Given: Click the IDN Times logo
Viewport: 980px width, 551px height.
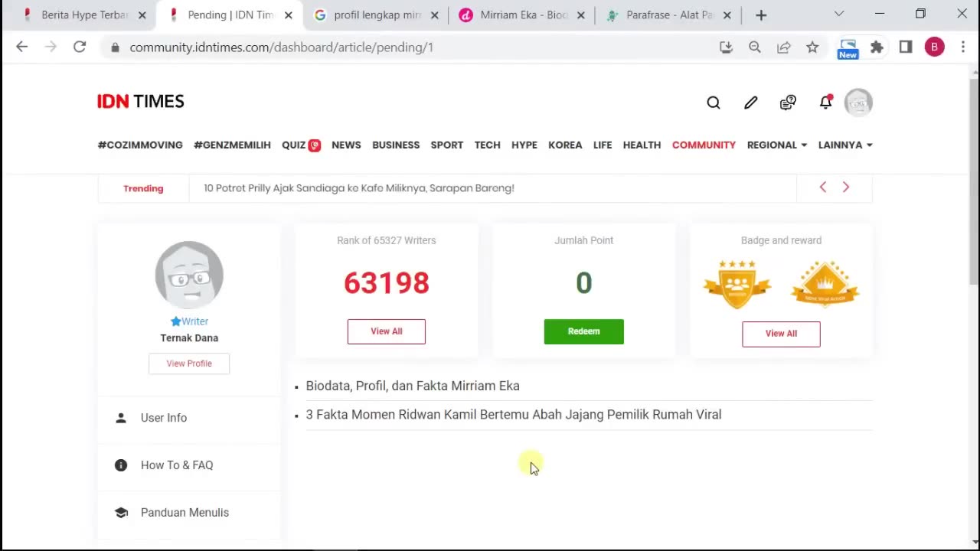Looking at the screenshot, I should tap(141, 101).
